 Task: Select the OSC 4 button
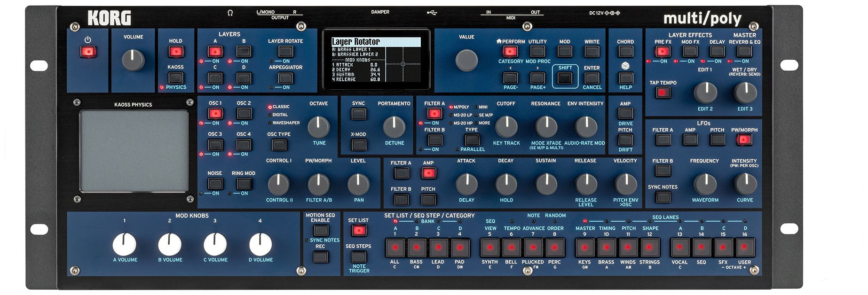pyautogui.click(x=244, y=144)
